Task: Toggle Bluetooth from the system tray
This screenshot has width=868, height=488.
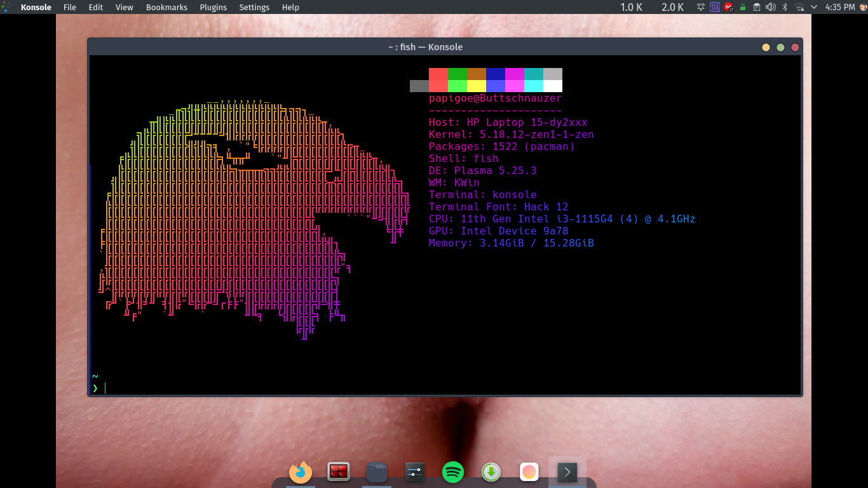Action: [785, 7]
